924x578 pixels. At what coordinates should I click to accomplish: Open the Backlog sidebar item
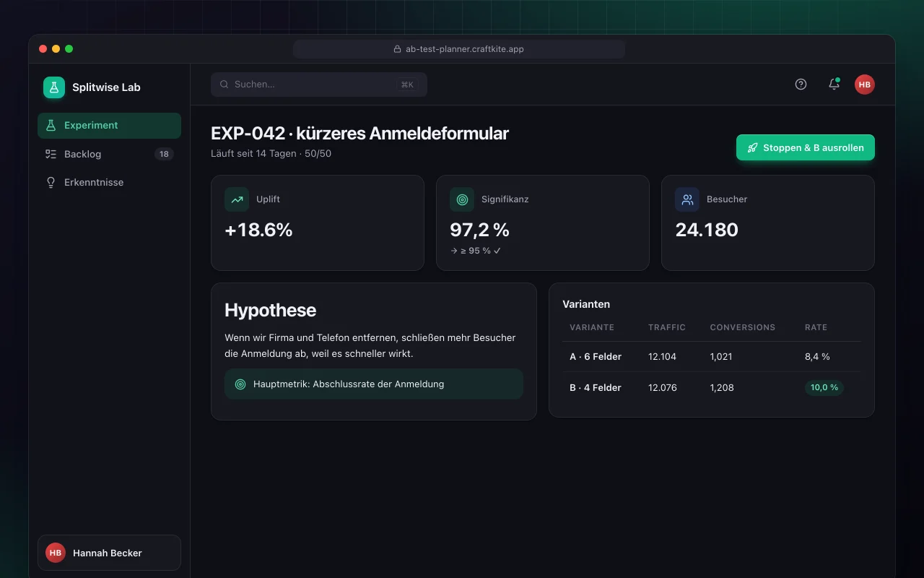(109, 154)
